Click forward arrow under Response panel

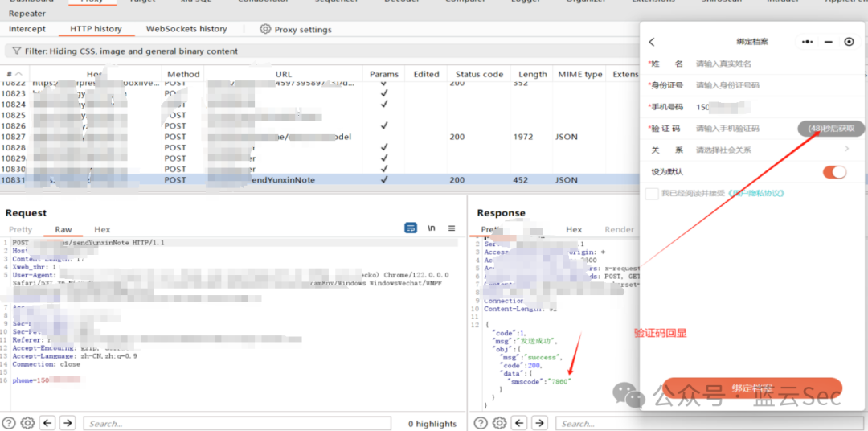click(539, 423)
